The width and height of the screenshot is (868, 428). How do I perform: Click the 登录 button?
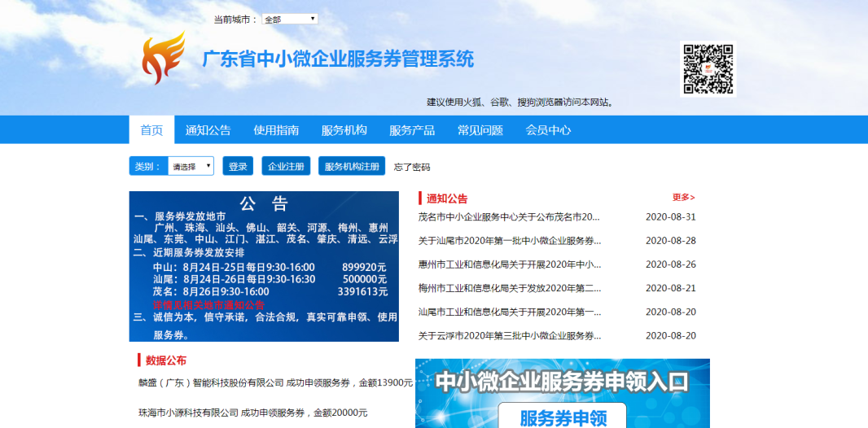(238, 167)
